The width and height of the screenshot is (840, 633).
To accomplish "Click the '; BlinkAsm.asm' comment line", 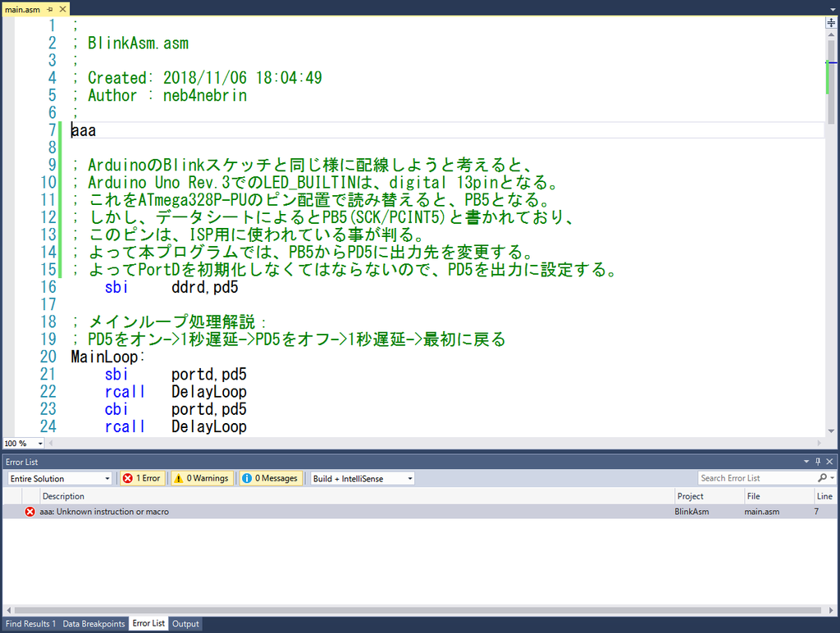I will (130, 43).
